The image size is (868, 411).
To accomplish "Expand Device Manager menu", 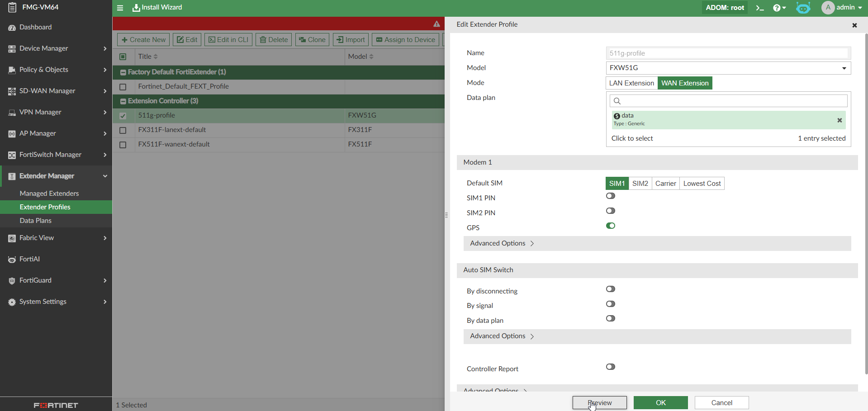I will 56,48.
